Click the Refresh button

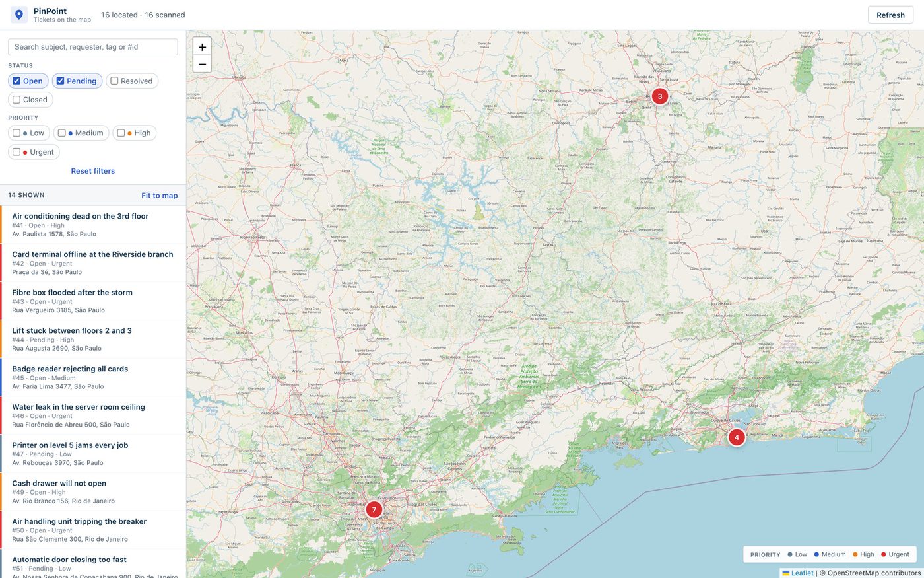tap(890, 15)
